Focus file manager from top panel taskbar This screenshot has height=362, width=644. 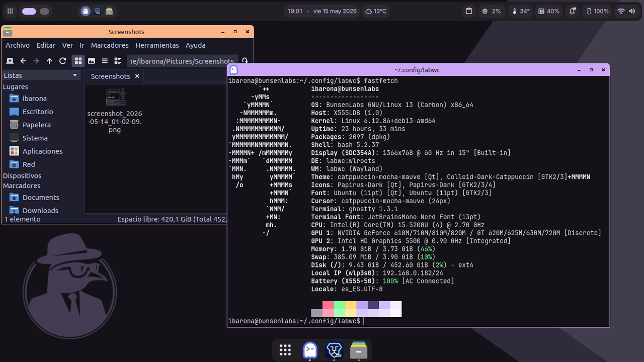[x=109, y=11]
